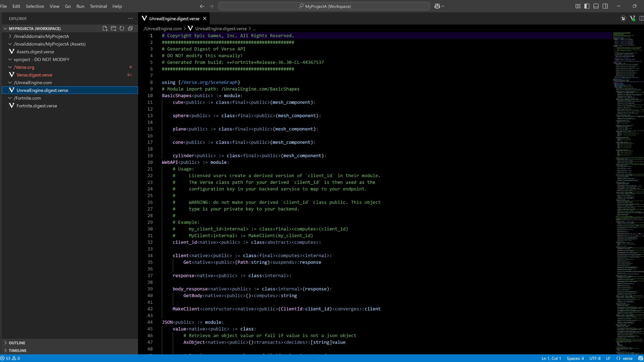Go forward with the navigation arrow
This screenshot has width=644, height=362.
(211, 6)
